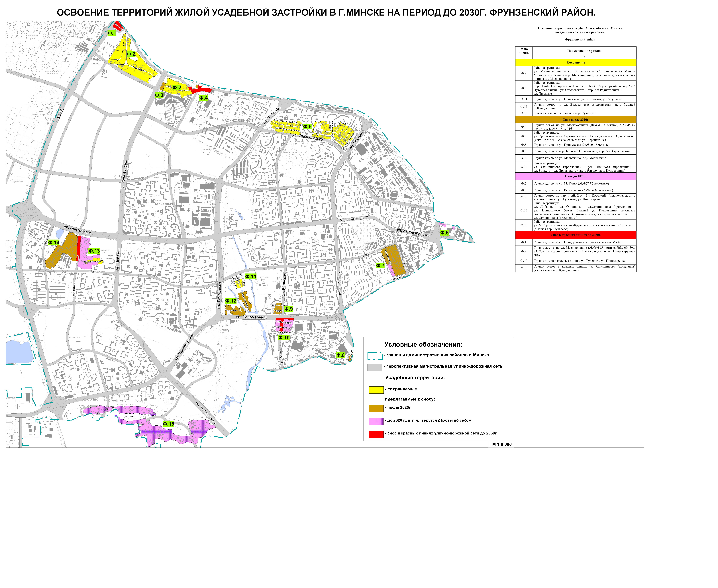
Task: Click the ЗАПАД district name on the map
Action: pyautogui.click(x=166, y=300)
